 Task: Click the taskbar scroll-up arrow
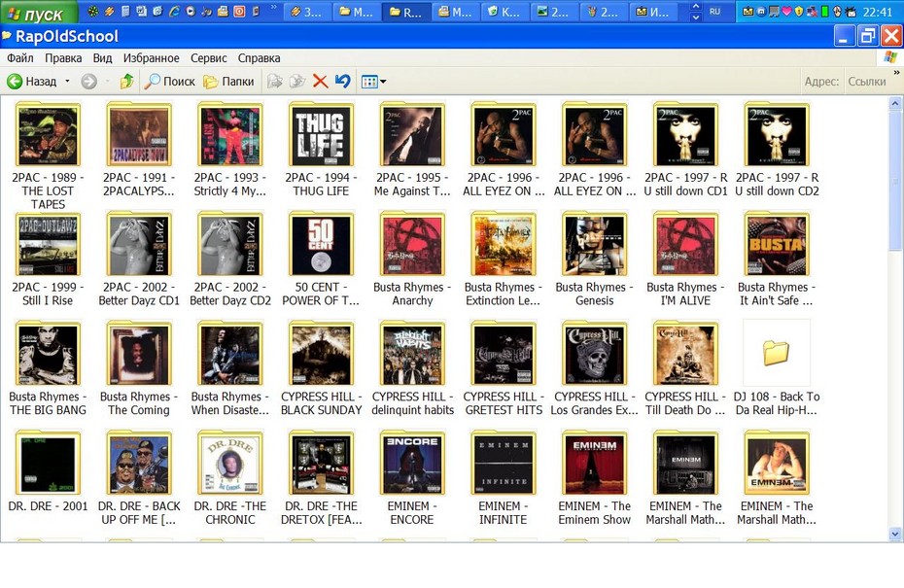coord(696,7)
